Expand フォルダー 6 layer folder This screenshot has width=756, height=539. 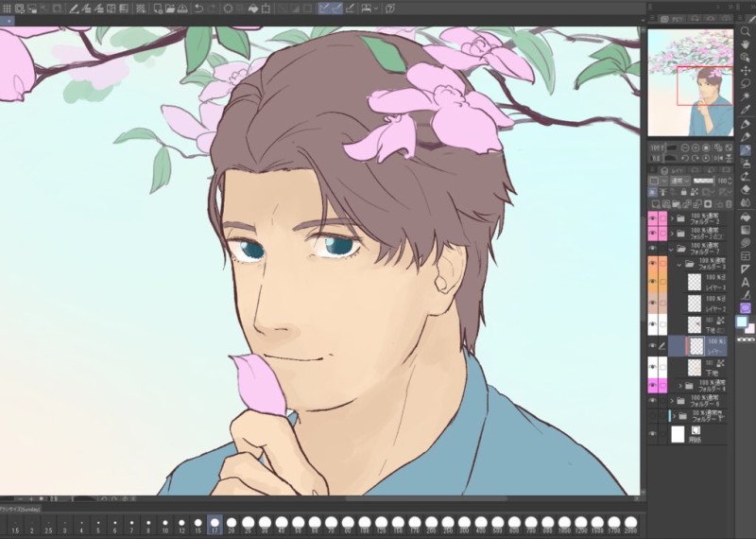672,401
